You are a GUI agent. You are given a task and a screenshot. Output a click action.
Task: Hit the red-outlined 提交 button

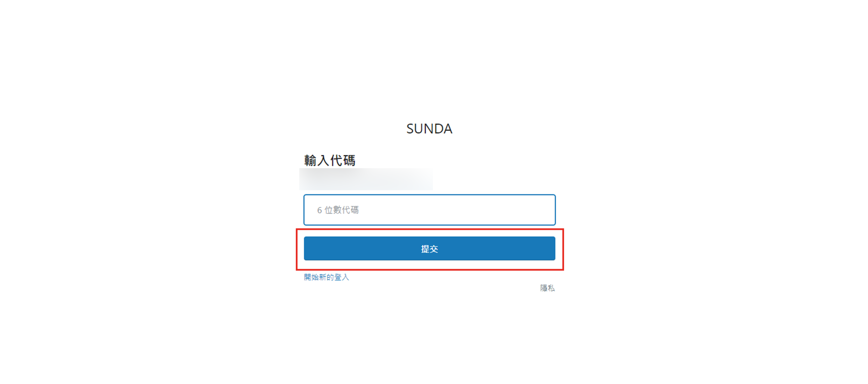click(429, 248)
